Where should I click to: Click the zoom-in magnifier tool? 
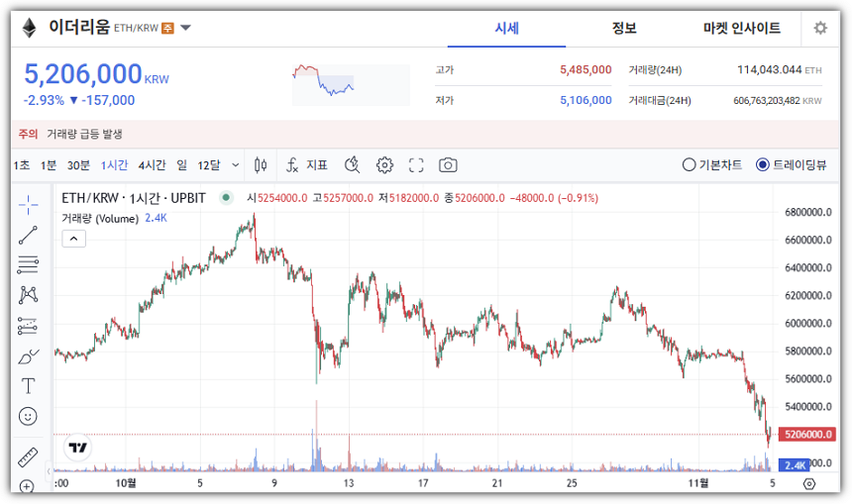26,486
